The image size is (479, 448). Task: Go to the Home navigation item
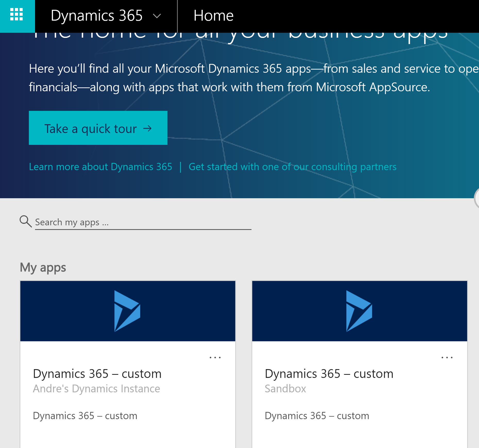point(213,15)
